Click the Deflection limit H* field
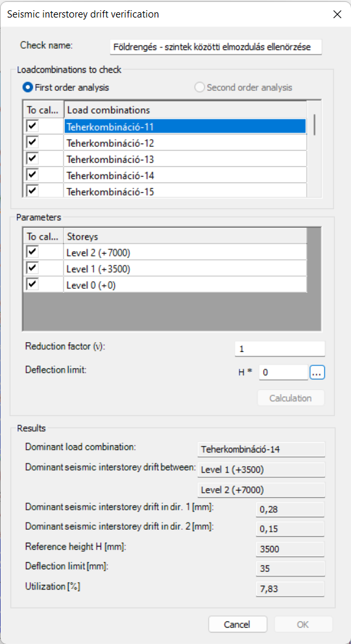This screenshot has height=644, width=351. pos(284,373)
